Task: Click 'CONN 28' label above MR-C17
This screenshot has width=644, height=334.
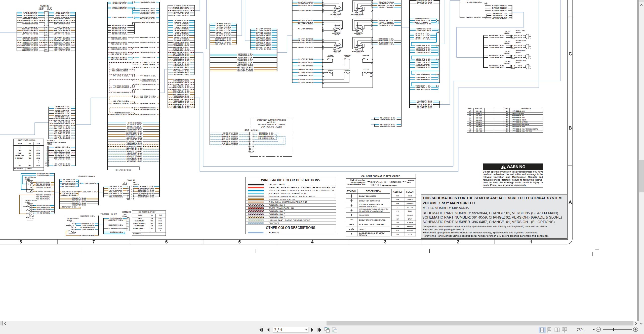Action: point(131,180)
